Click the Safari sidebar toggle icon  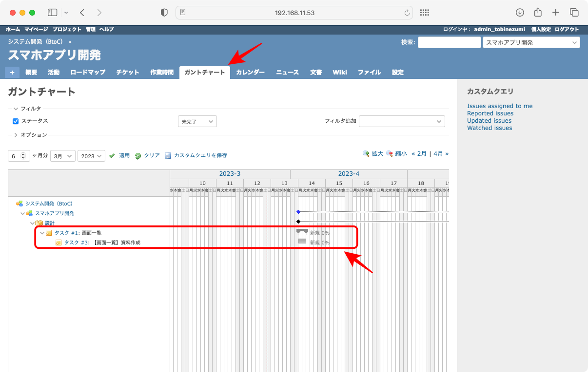point(53,13)
